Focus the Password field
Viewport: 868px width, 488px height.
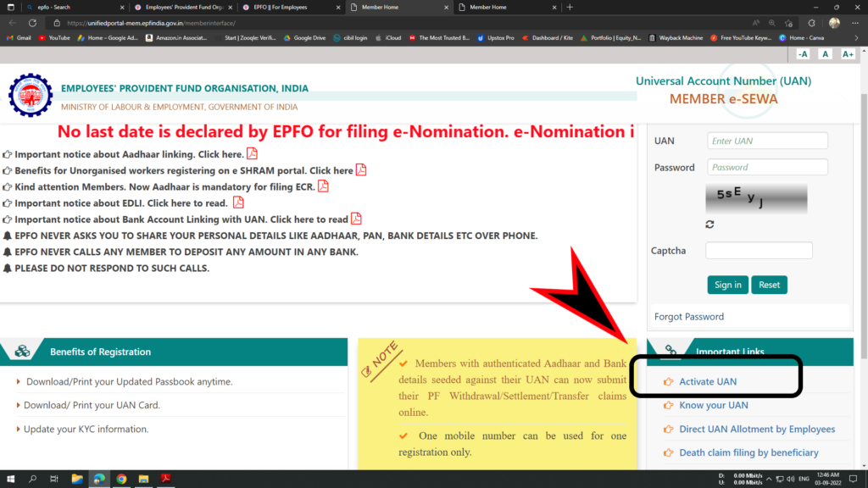point(767,167)
